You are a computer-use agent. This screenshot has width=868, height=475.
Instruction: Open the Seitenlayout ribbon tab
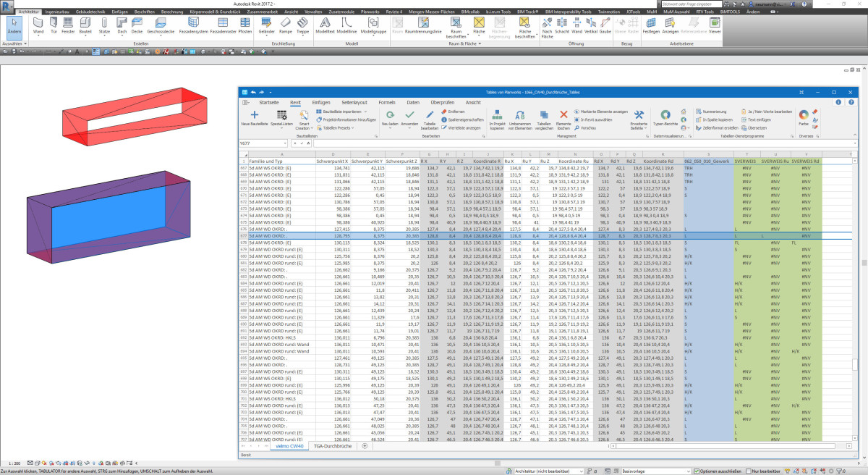coord(354,103)
